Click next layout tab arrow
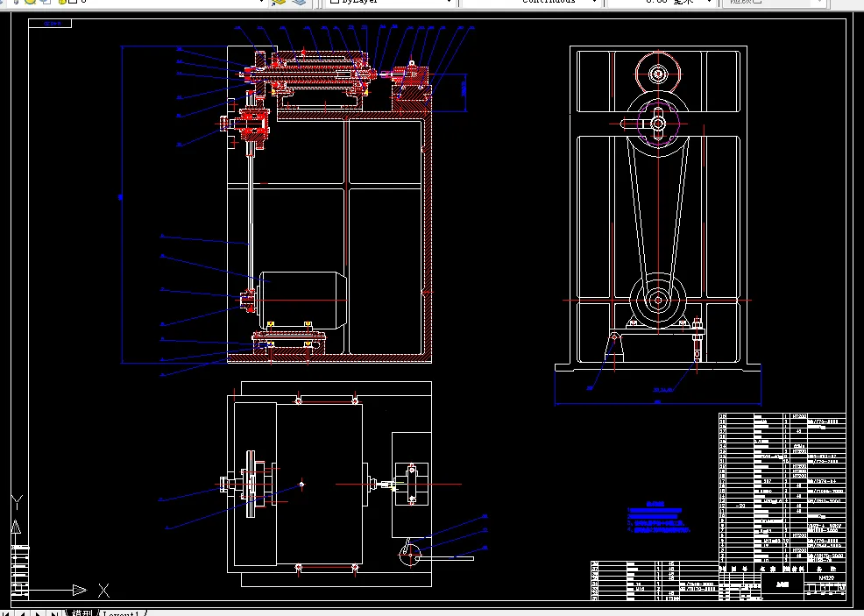864x616 pixels. [38, 612]
